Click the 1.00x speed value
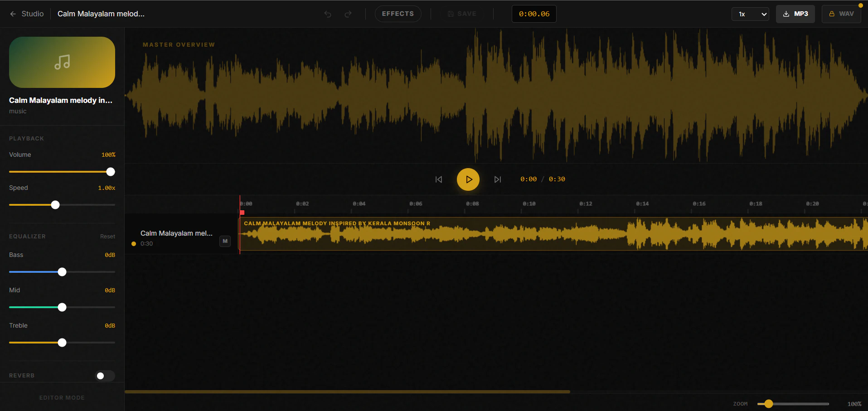This screenshot has width=868, height=411. click(x=107, y=188)
